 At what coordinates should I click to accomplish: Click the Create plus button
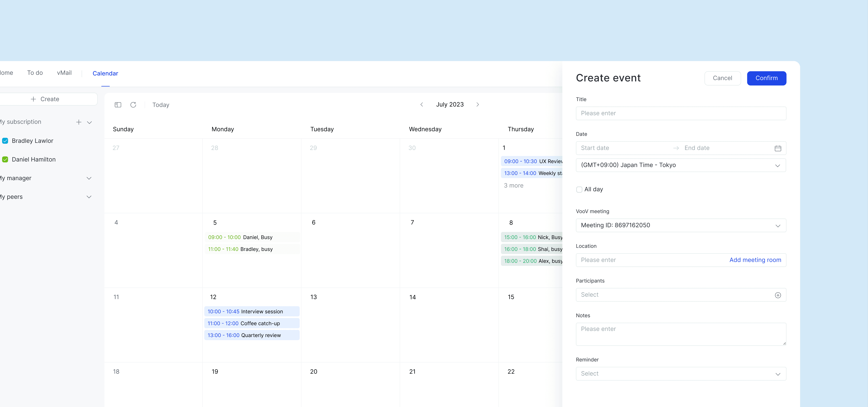point(45,99)
